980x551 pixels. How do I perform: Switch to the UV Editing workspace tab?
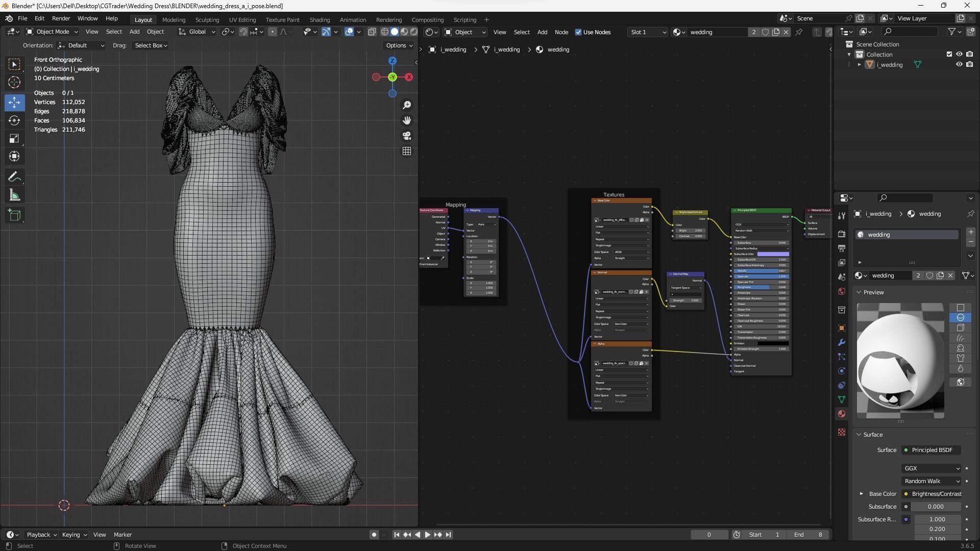pyautogui.click(x=242, y=20)
